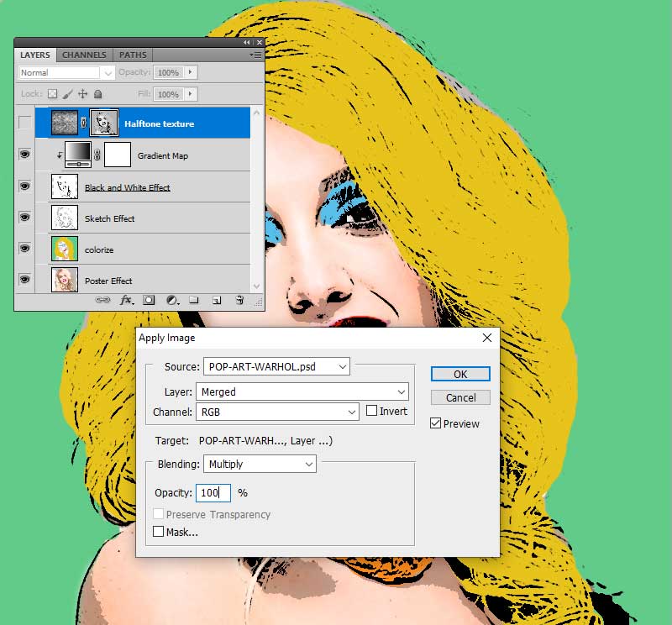
Task: Click the link layers icon in Layers panel
Action: (x=102, y=300)
